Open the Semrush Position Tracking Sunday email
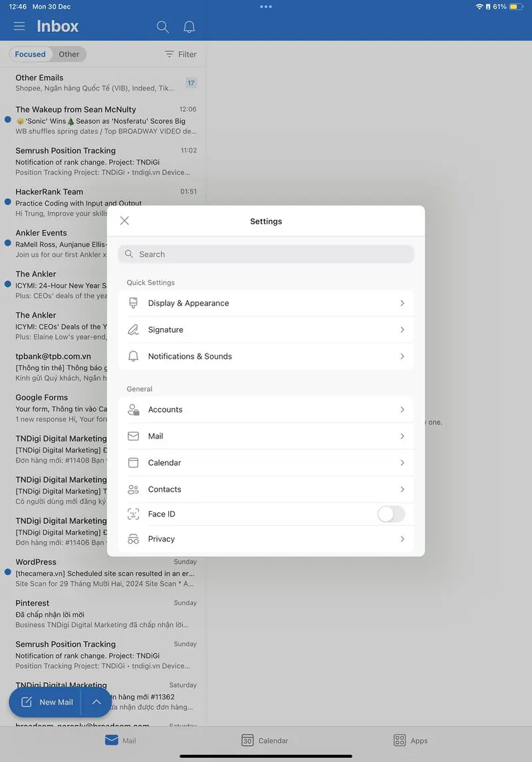The image size is (532, 762). point(102,655)
